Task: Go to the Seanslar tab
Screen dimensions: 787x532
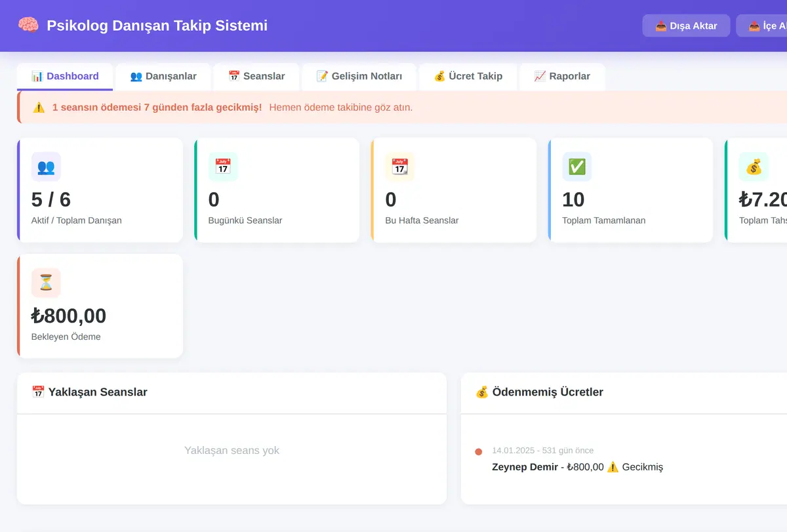Action: click(256, 76)
